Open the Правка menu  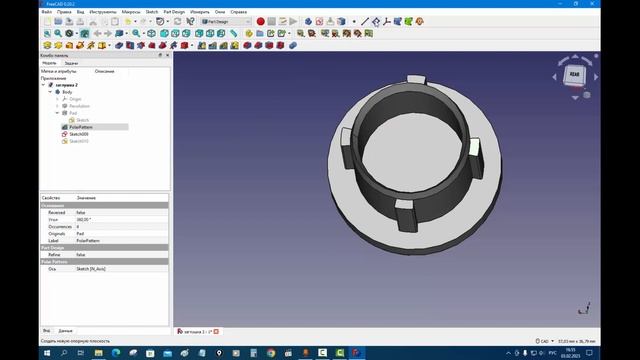(64, 12)
